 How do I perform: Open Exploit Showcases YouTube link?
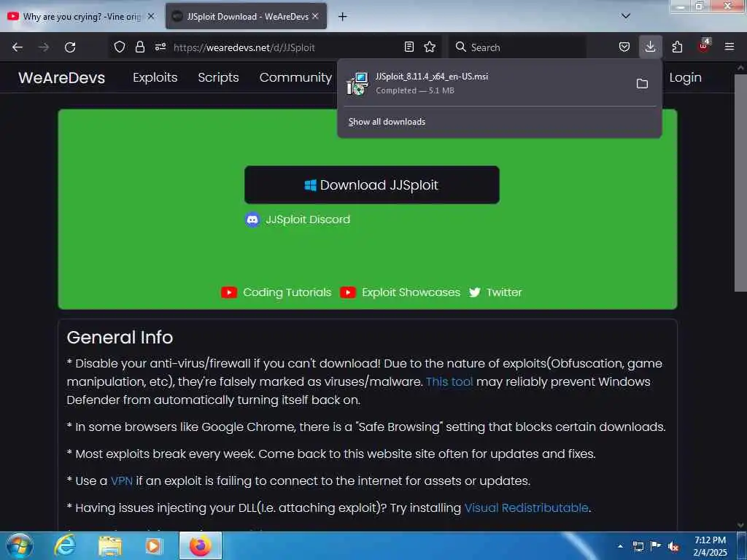(x=411, y=292)
